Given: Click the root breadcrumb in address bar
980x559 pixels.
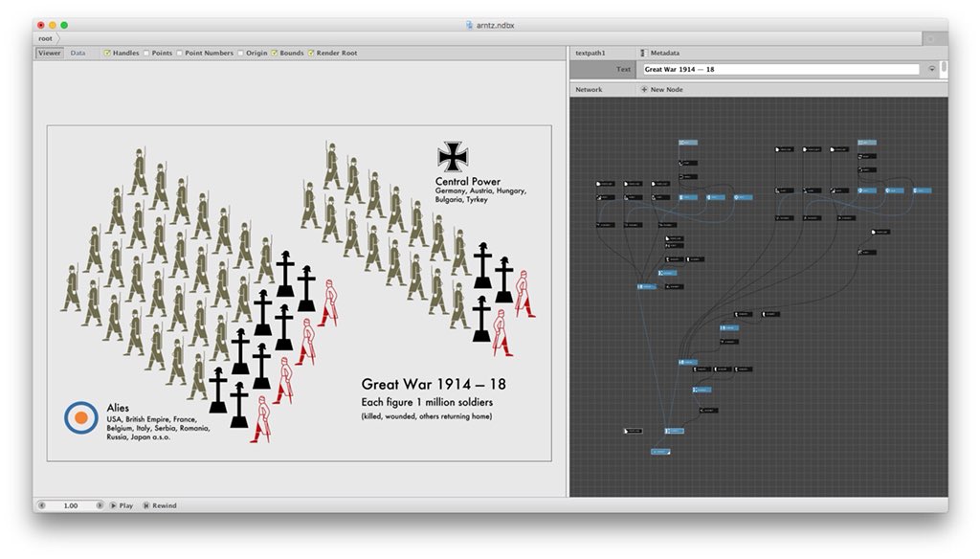Looking at the screenshot, I should point(45,39).
